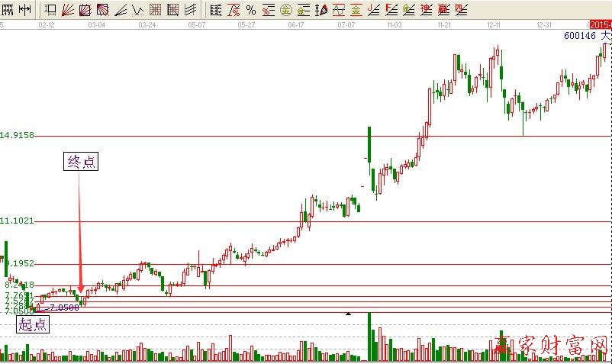
Task: Choose the zigzag wave line tool
Action: tap(137, 10)
